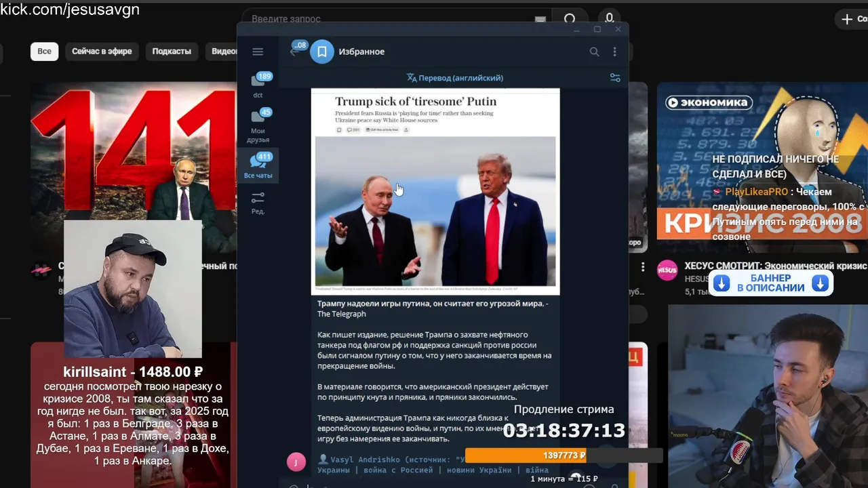Open ХЕСУС СМОТРИТ: Экономический кризис video title
The height and width of the screenshot is (488, 868).
pos(776,266)
